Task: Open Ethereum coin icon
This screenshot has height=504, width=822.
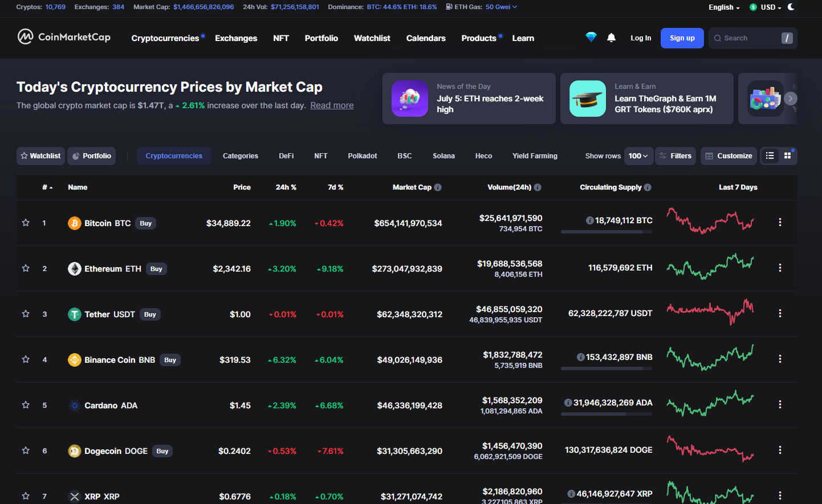Action: point(75,269)
